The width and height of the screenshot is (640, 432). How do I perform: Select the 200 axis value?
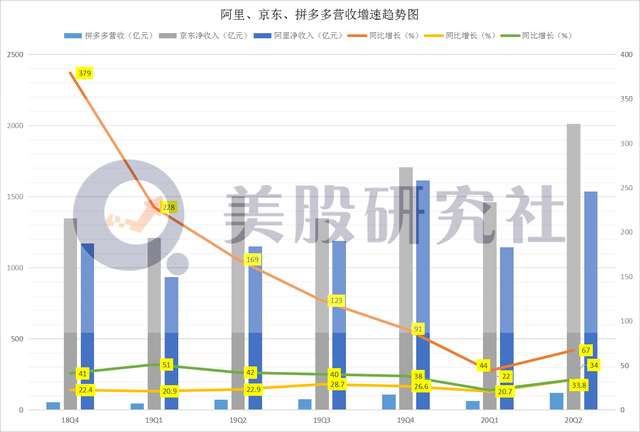(626, 232)
